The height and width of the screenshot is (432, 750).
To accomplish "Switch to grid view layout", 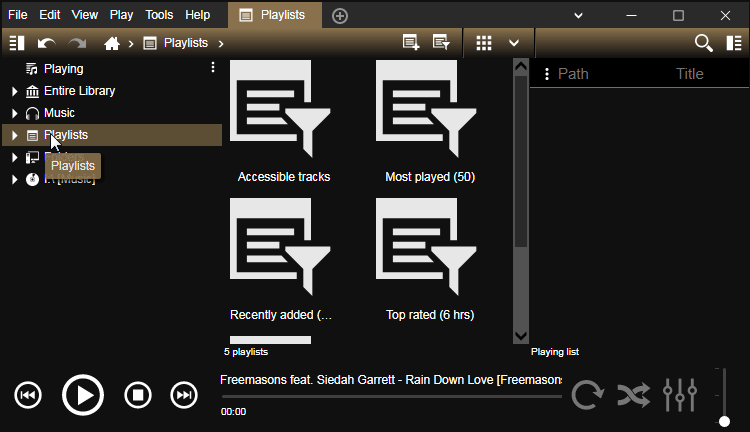I will (484, 43).
